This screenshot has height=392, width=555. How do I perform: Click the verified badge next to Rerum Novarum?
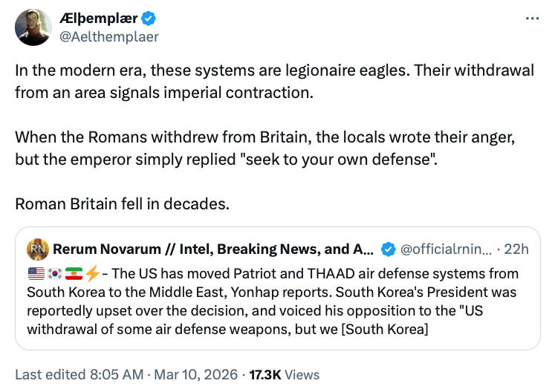tap(388, 248)
